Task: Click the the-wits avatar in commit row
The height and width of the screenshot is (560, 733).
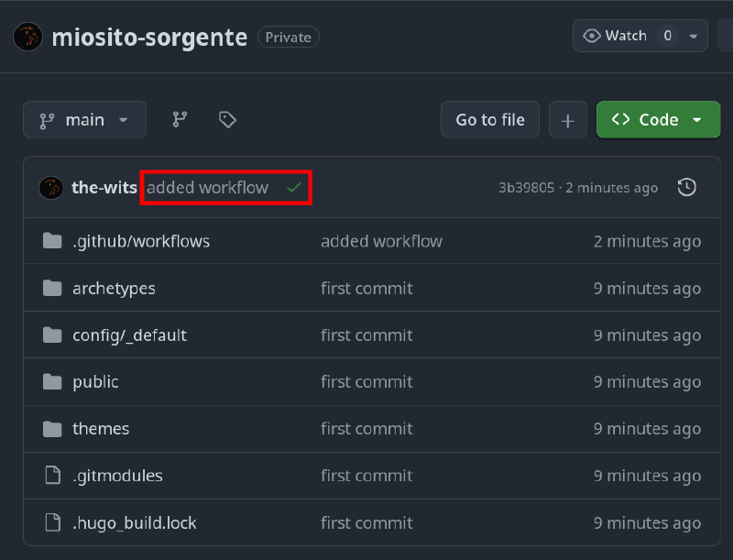Action: [51, 188]
